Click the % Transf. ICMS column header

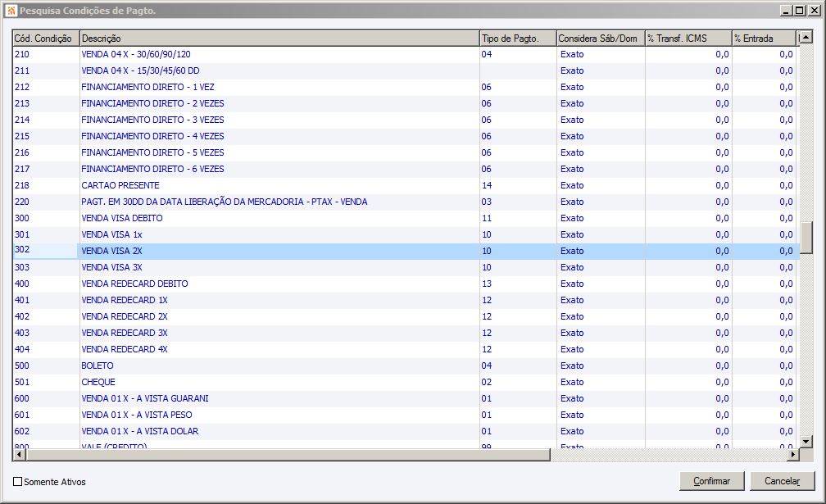tap(688, 39)
